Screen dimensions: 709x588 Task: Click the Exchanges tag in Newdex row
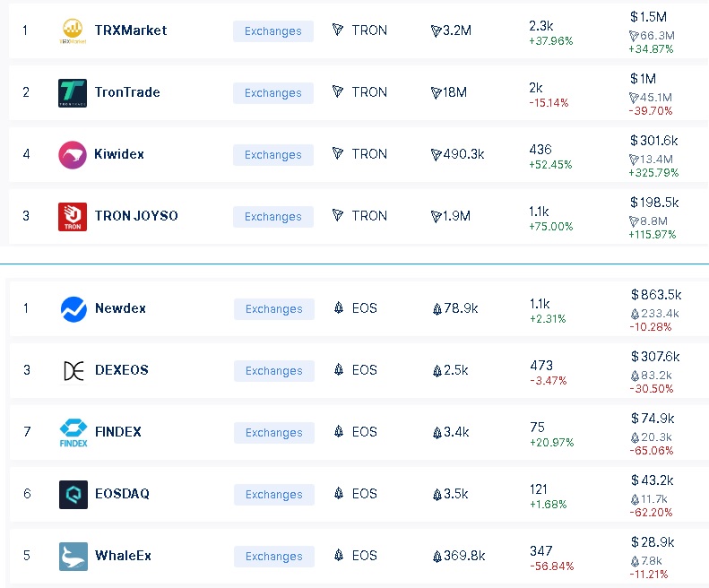pyautogui.click(x=274, y=309)
